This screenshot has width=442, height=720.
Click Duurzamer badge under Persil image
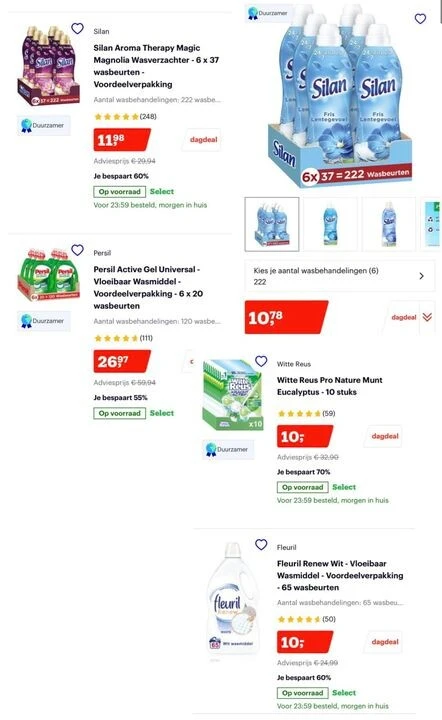point(44,321)
